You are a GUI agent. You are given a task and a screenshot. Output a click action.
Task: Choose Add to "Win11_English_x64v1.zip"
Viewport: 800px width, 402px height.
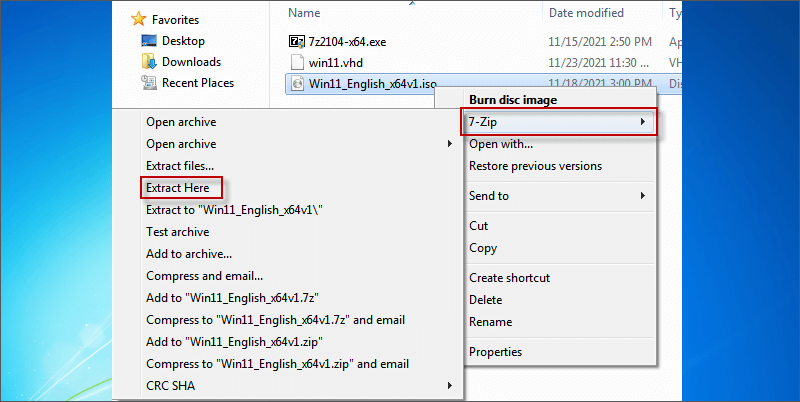coord(234,342)
